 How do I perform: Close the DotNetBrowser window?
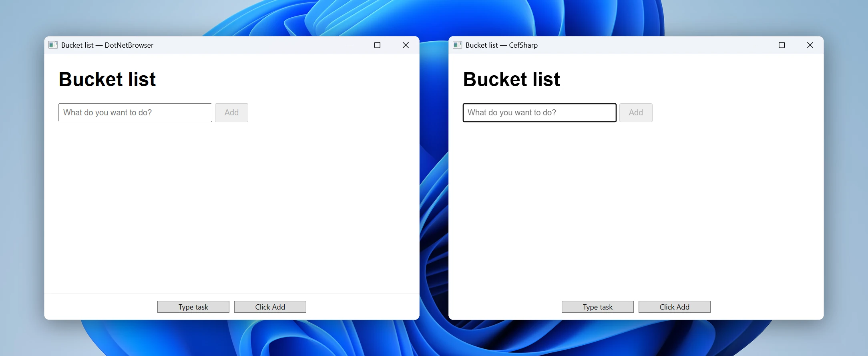(406, 45)
